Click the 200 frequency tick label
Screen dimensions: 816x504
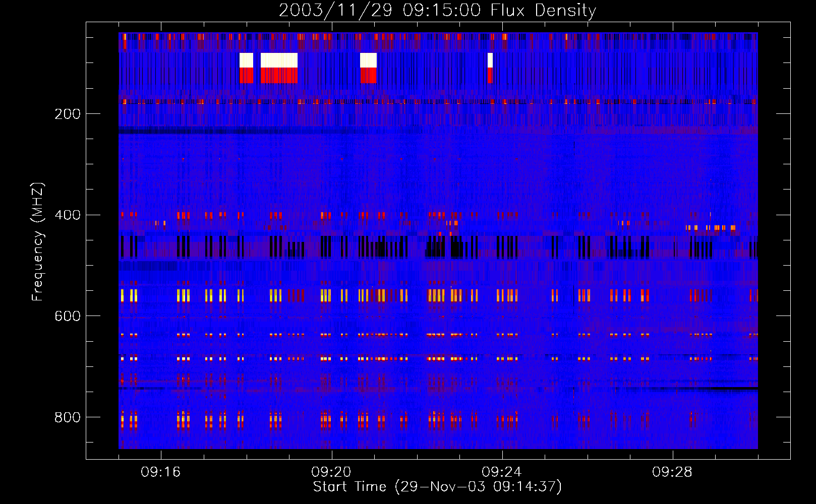[x=68, y=114]
